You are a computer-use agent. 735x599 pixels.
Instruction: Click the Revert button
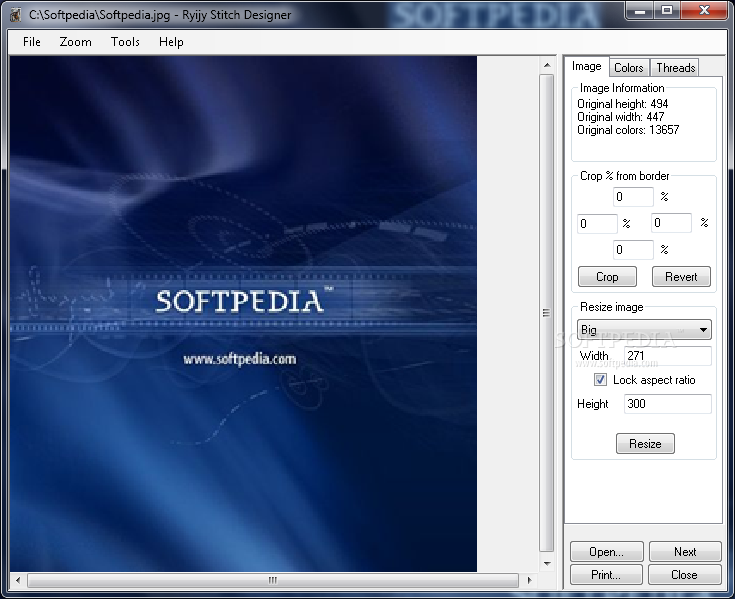pos(681,277)
